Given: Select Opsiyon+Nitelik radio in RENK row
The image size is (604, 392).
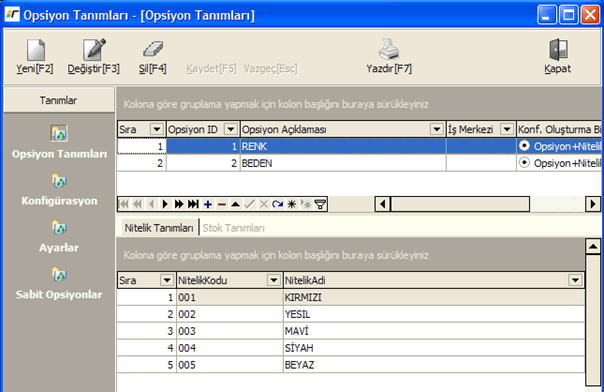Looking at the screenshot, I should (x=524, y=146).
